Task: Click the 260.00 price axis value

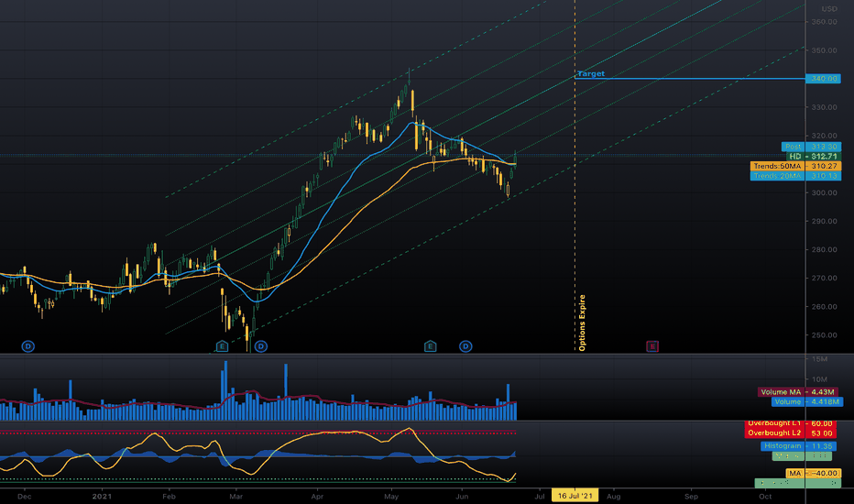Action: [824, 307]
